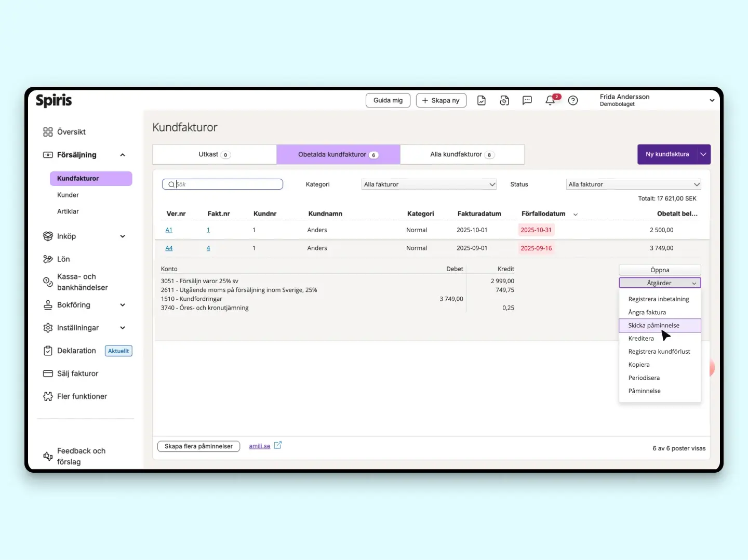Open external link icon next to amili.se
This screenshot has height=560, width=748.
point(278,445)
